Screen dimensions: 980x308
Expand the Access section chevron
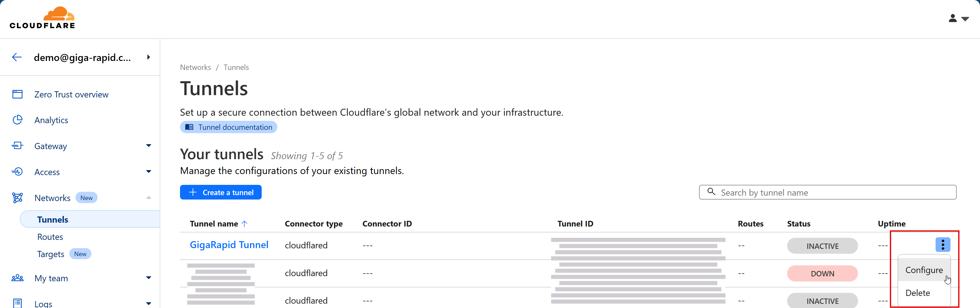pyautogui.click(x=148, y=171)
